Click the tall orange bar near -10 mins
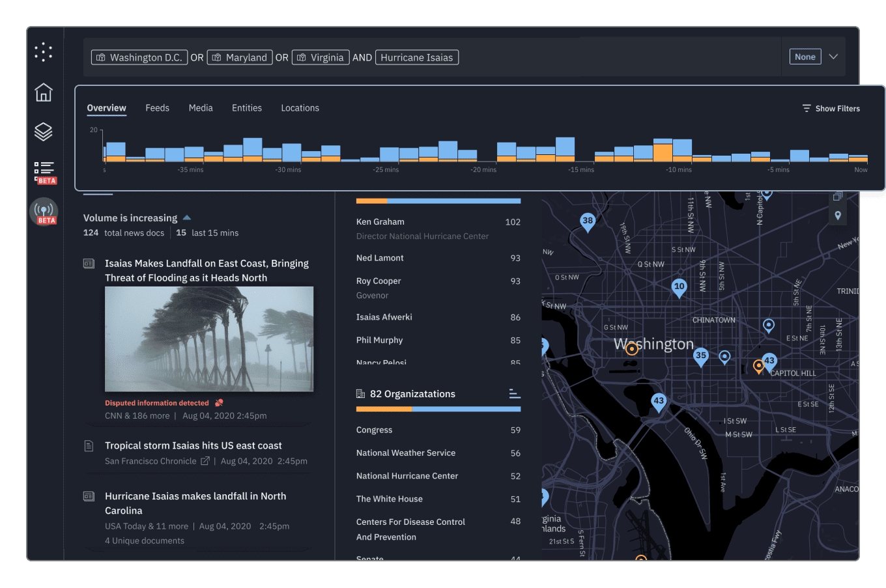886x588 pixels. click(x=663, y=152)
